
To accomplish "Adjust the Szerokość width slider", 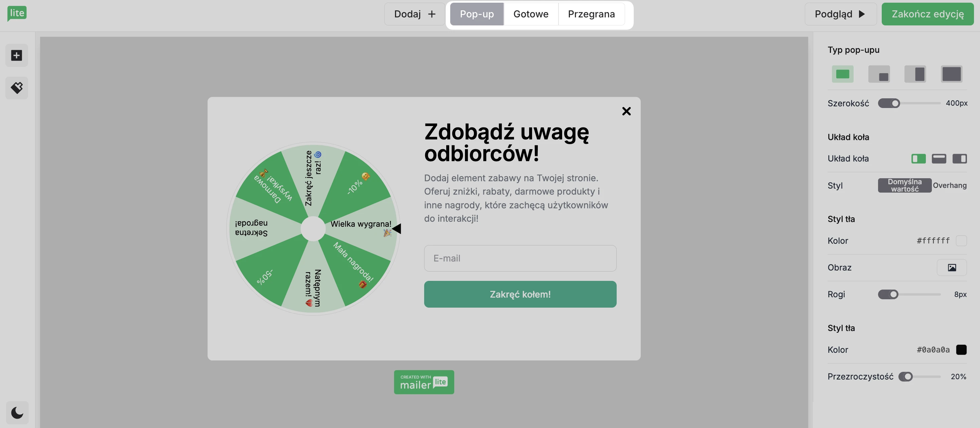I will pos(909,103).
